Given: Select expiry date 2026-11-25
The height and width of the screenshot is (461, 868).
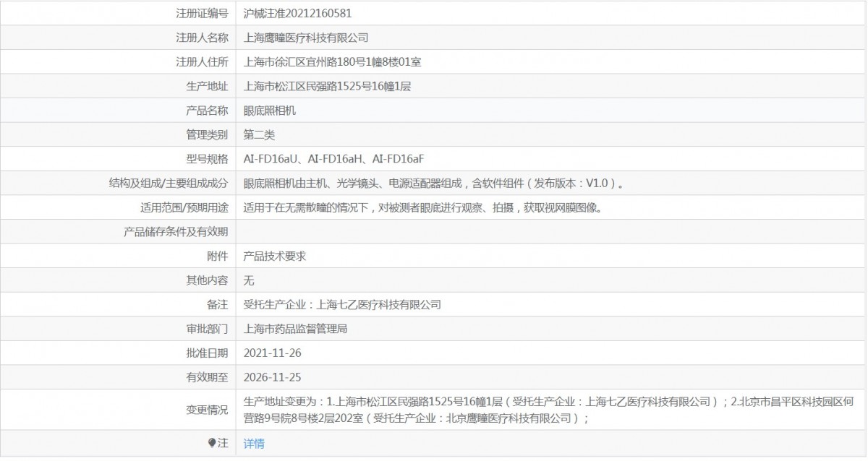Looking at the screenshot, I should (272, 377).
